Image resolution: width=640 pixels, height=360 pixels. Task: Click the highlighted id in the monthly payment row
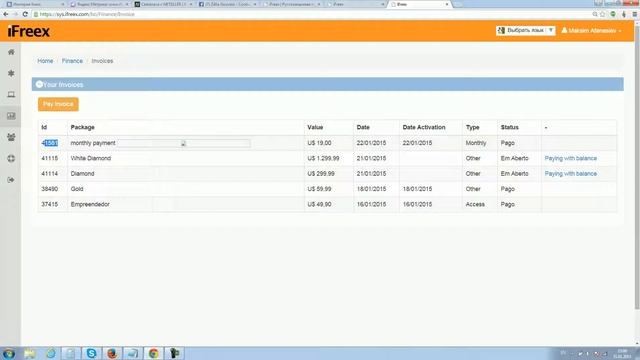(x=49, y=143)
